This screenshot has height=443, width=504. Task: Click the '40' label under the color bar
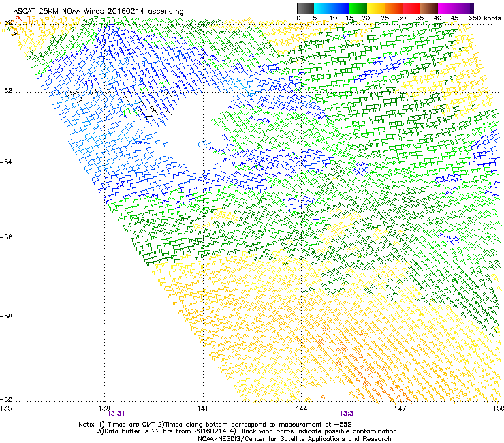pyautogui.click(x=437, y=18)
